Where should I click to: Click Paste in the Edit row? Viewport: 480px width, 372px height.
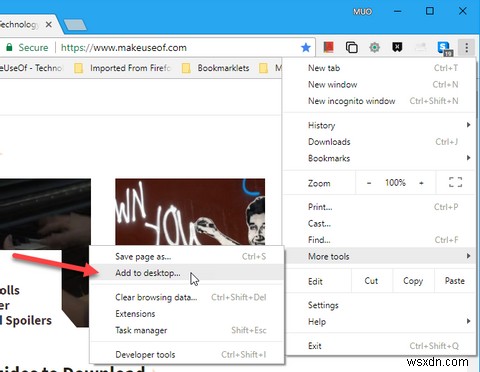[x=455, y=281]
